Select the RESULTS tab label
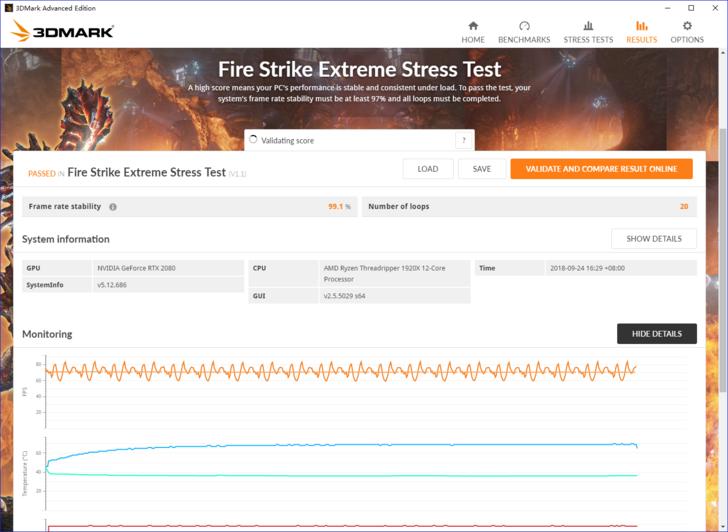 click(x=642, y=40)
